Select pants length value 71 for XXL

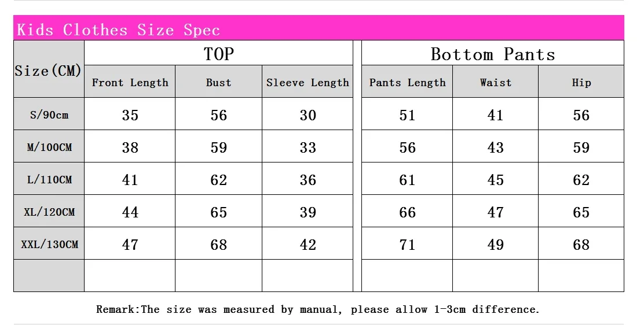407,244
